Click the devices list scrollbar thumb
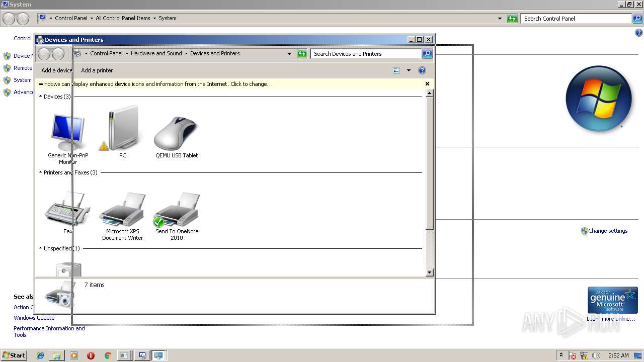This screenshot has width=644, height=362. pyautogui.click(x=430, y=163)
